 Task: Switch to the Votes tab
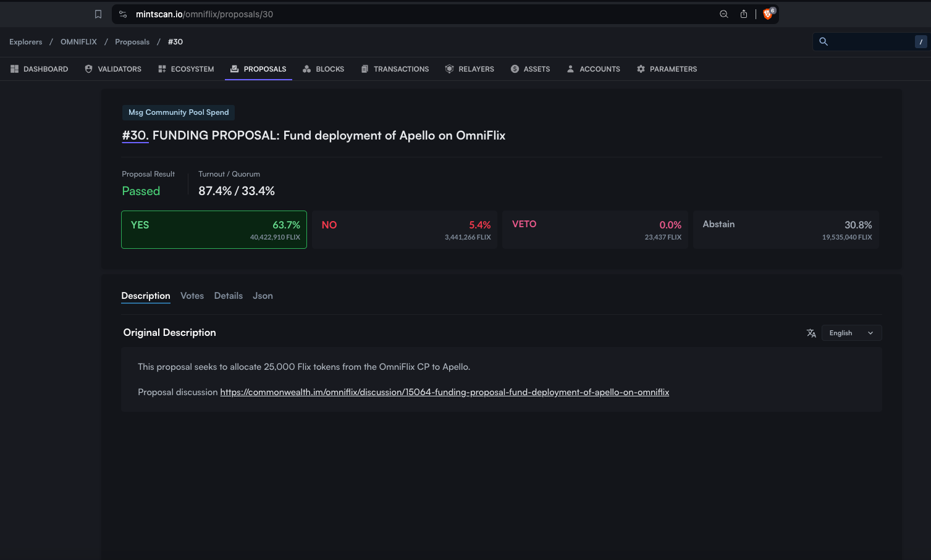(192, 296)
